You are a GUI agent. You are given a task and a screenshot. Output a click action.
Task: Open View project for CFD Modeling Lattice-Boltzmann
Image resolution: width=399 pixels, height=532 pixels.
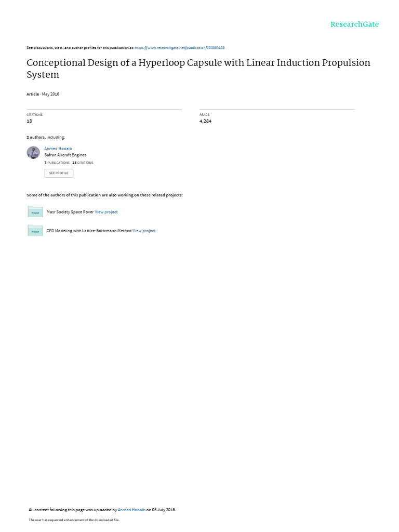pos(144,231)
